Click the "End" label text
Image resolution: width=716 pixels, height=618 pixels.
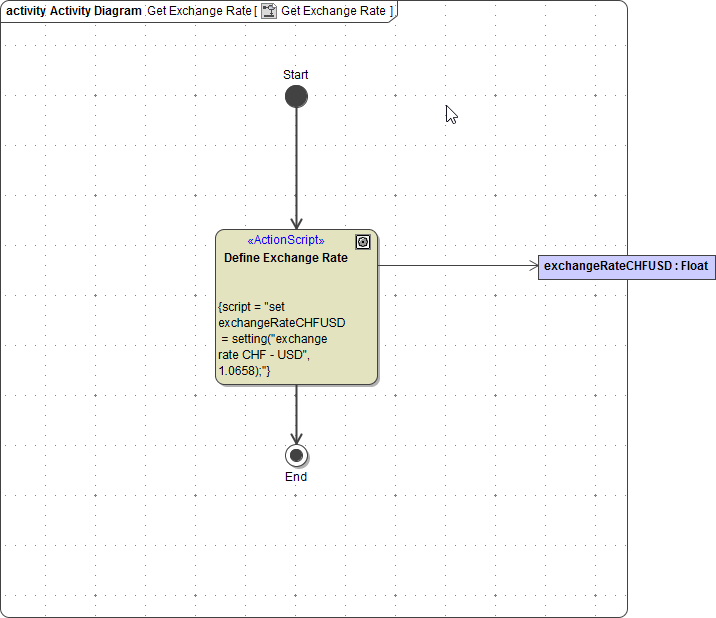point(296,477)
